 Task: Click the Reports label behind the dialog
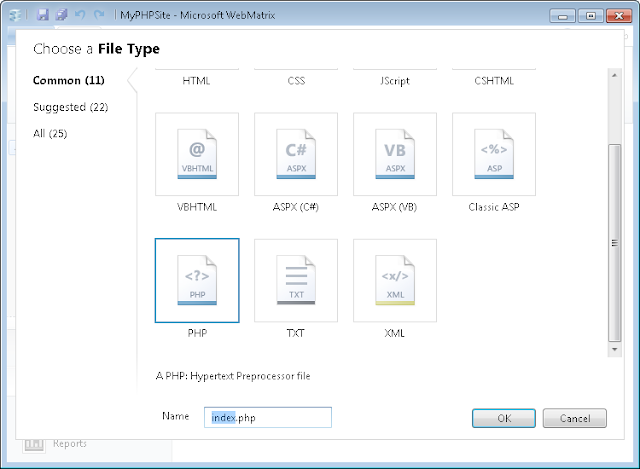[70, 444]
